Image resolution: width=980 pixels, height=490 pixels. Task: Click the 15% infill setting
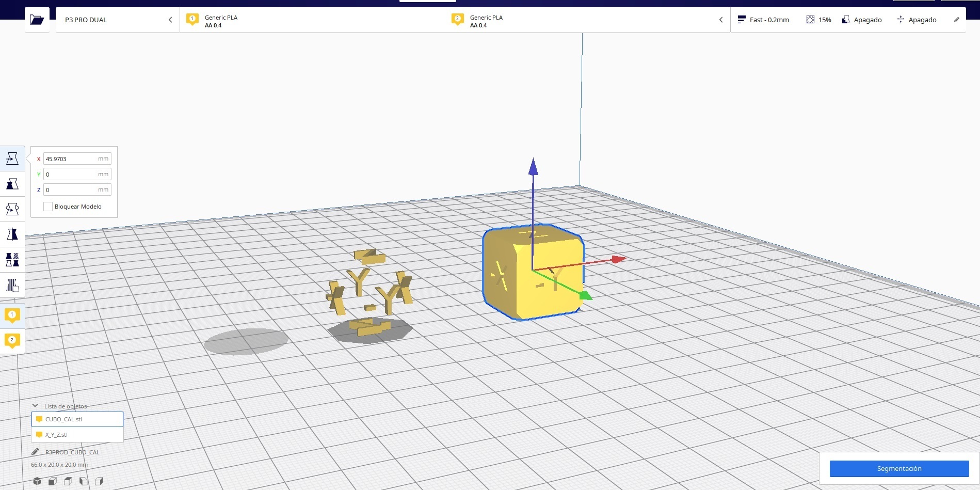819,20
